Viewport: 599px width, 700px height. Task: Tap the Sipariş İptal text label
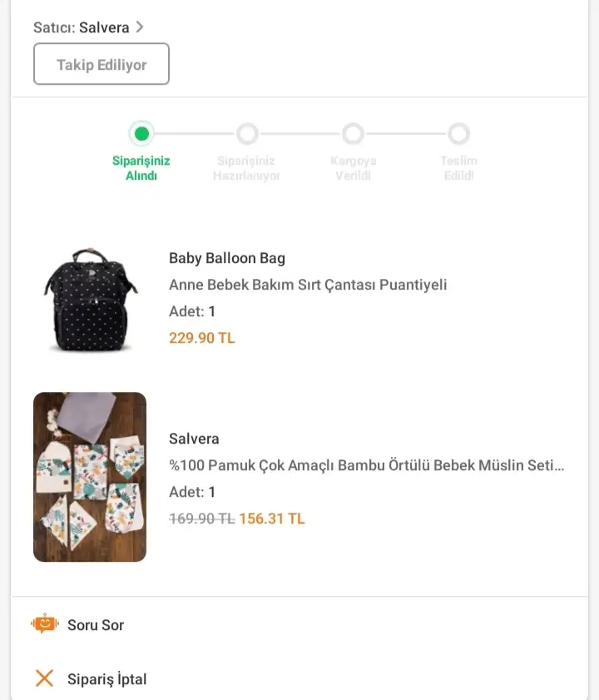pos(106,679)
